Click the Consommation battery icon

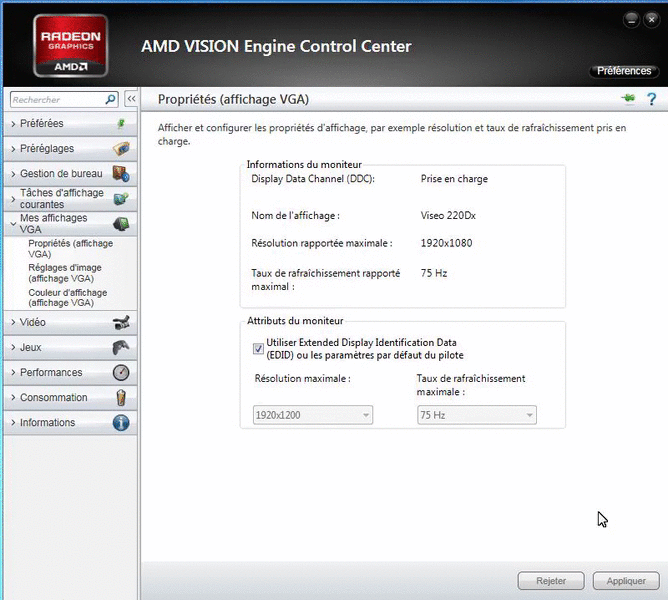click(121, 397)
